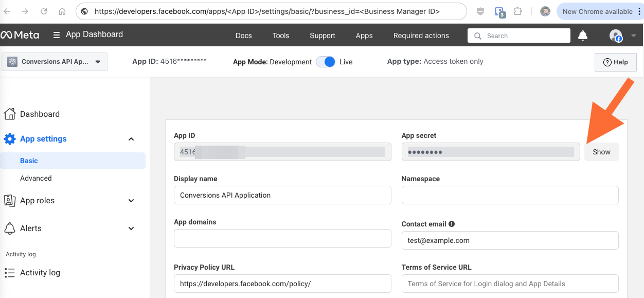Click the app icon in app selector
Screen dimensions: 644x298
coord(13,62)
